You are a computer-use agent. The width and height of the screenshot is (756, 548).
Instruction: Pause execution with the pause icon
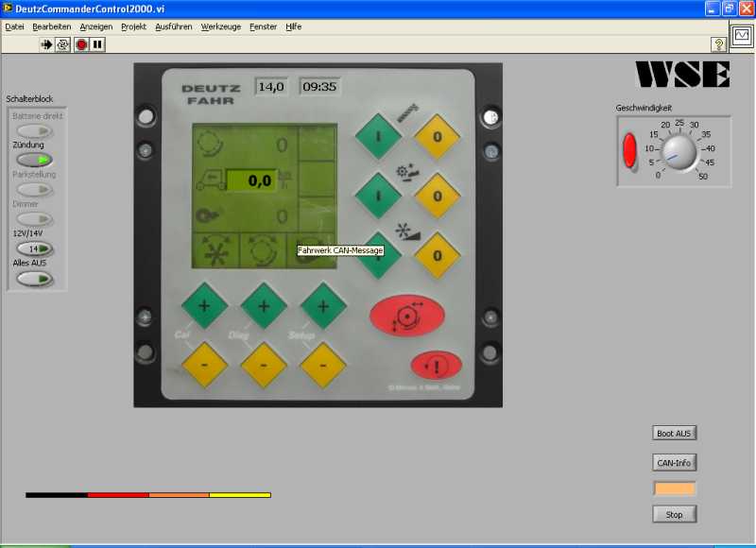[x=97, y=44]
